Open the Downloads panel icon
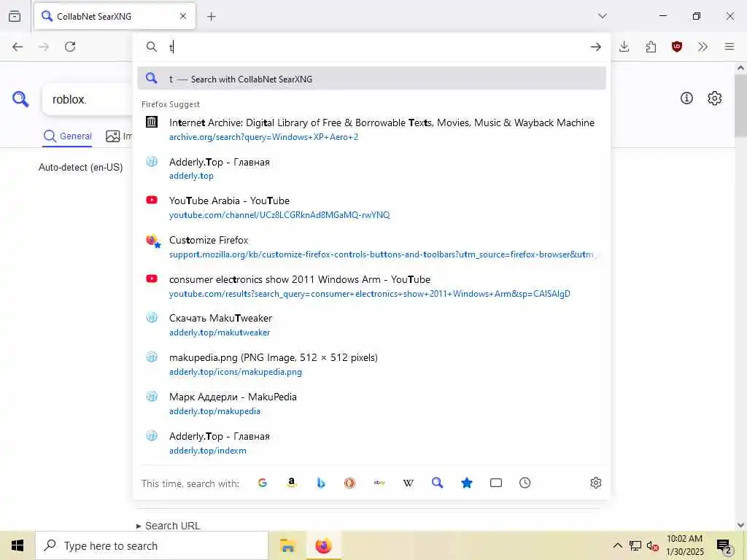 click(x=624, y=47)
